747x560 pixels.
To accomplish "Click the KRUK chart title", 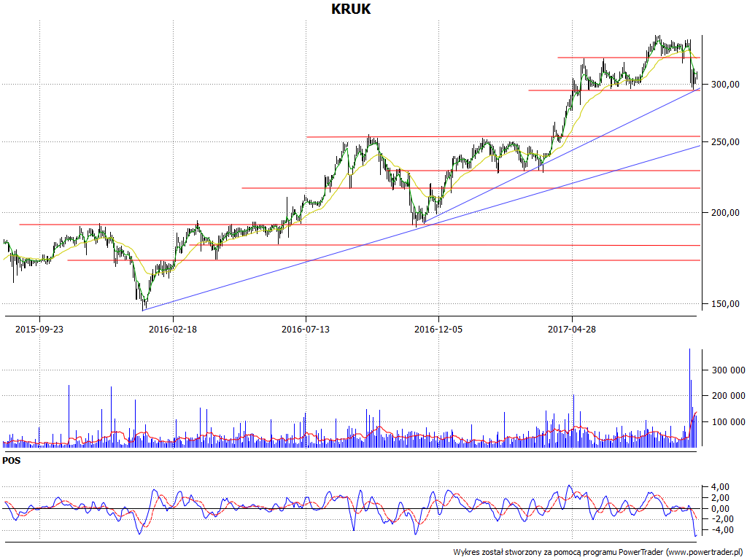I will (x=351, y=9).
